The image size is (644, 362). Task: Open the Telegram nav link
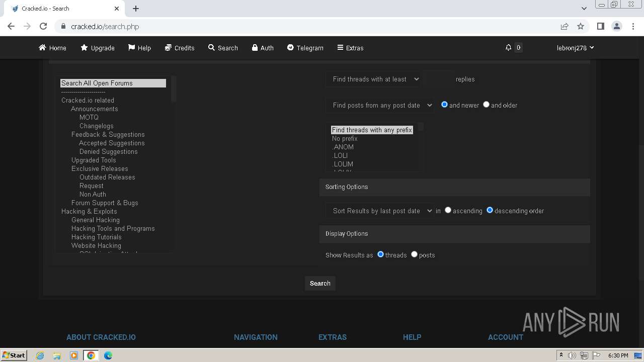click(305, 48)
